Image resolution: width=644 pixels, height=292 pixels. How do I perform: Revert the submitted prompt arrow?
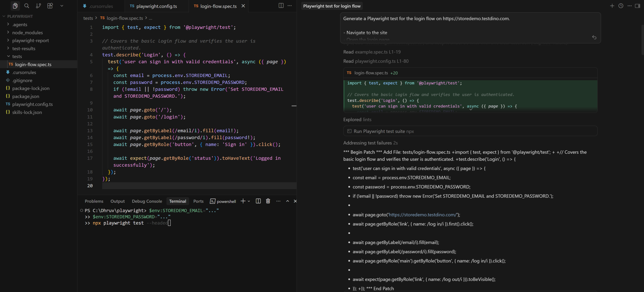[594, 37]
